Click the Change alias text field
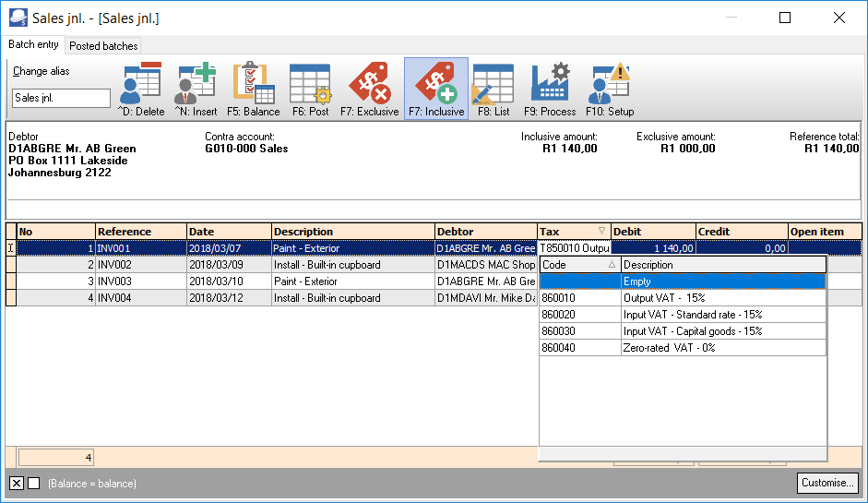 tap(61, 98)
